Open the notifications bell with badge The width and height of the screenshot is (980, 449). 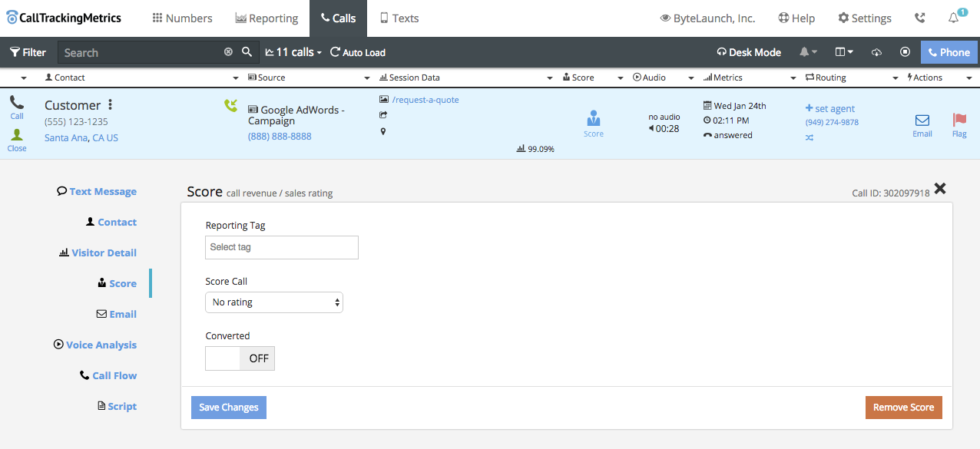[955, 17]
